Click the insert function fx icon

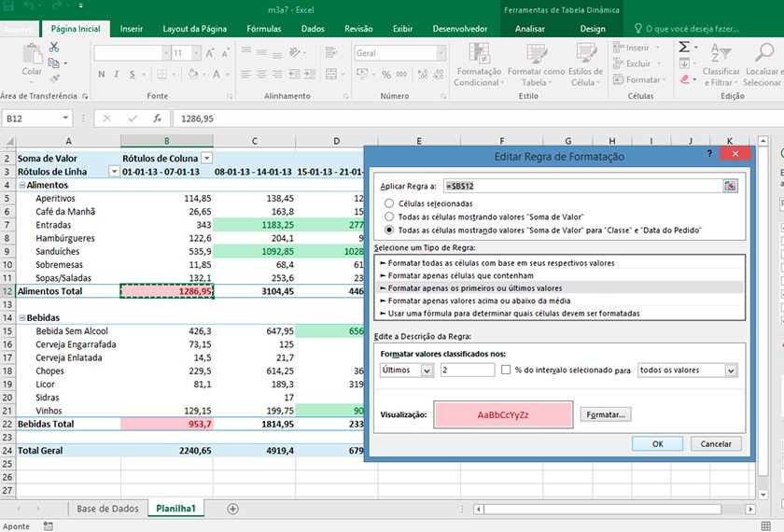coord(158,119)
